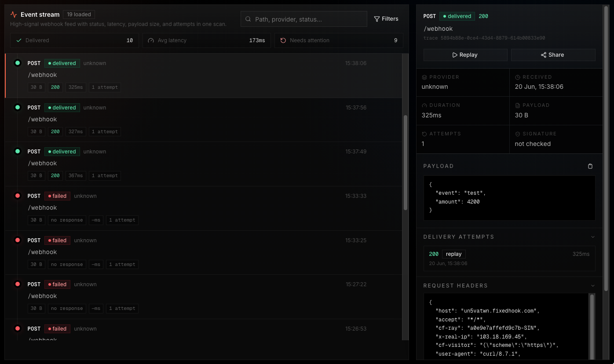Click the Delivered checkmark icon
The height and width of the screenshot is (364, 614).
coord(19,40)
